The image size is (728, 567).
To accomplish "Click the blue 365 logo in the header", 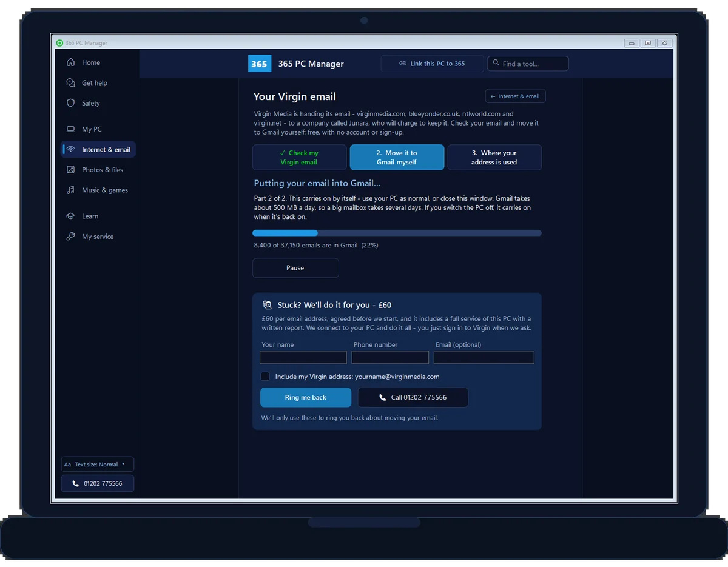I will (260, 64).
